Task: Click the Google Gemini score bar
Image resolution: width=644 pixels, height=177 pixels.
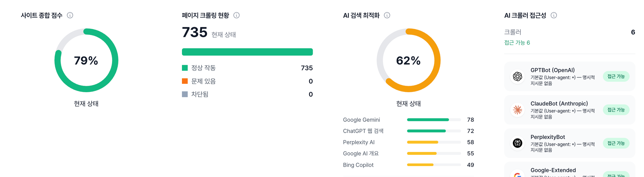Action: pyautogui.click(x=433, y=120)
